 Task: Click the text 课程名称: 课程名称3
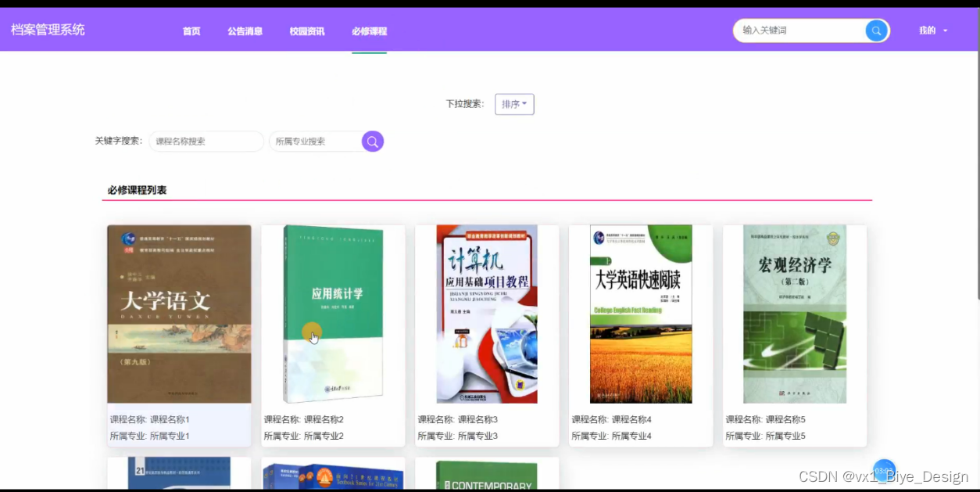click(458, 419)
